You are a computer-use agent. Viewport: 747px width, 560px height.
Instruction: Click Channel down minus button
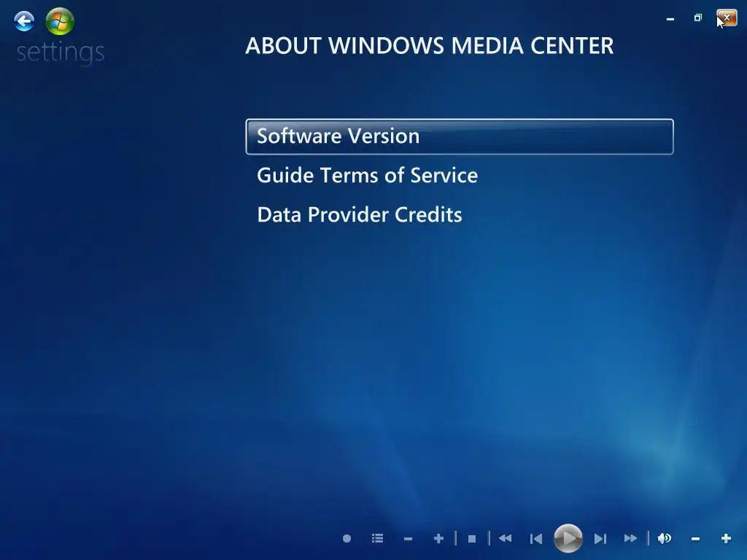coord(408,539)
